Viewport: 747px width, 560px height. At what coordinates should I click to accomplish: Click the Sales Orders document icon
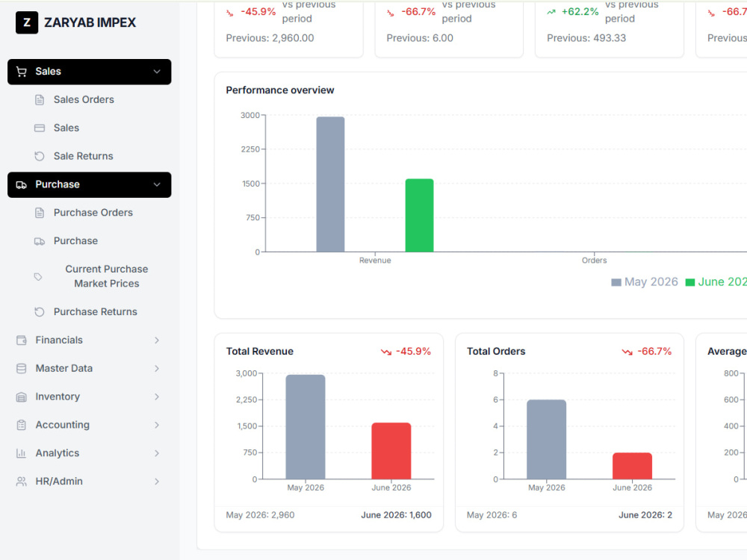(40, 100)
